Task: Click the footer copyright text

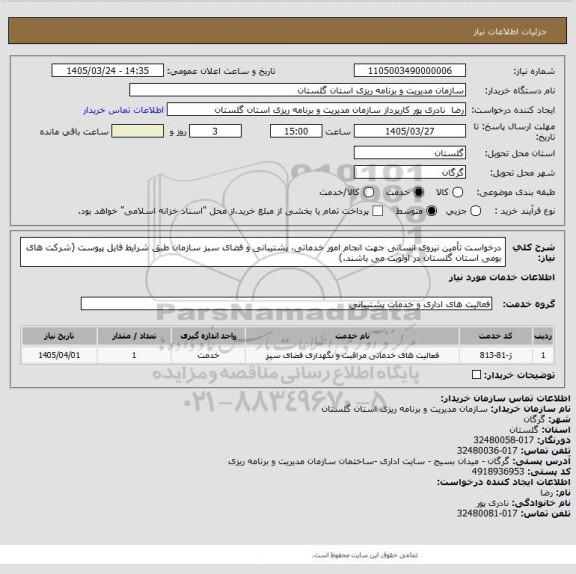Action: point(365,555)
